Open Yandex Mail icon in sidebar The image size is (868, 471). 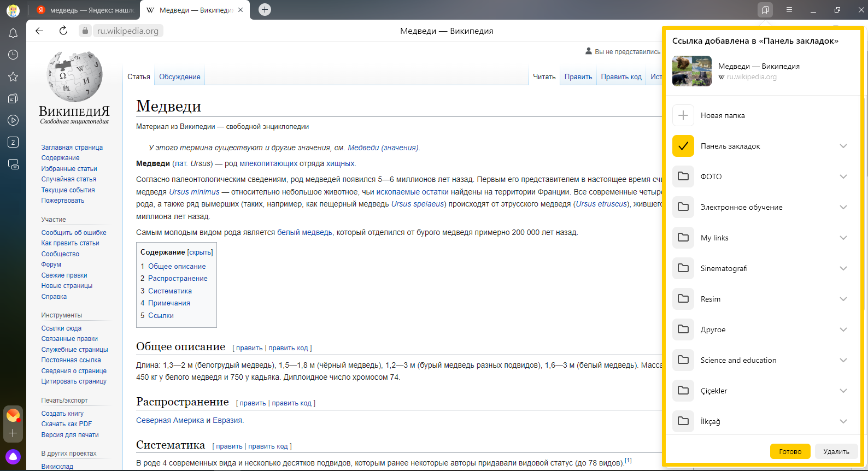point(13,415)
